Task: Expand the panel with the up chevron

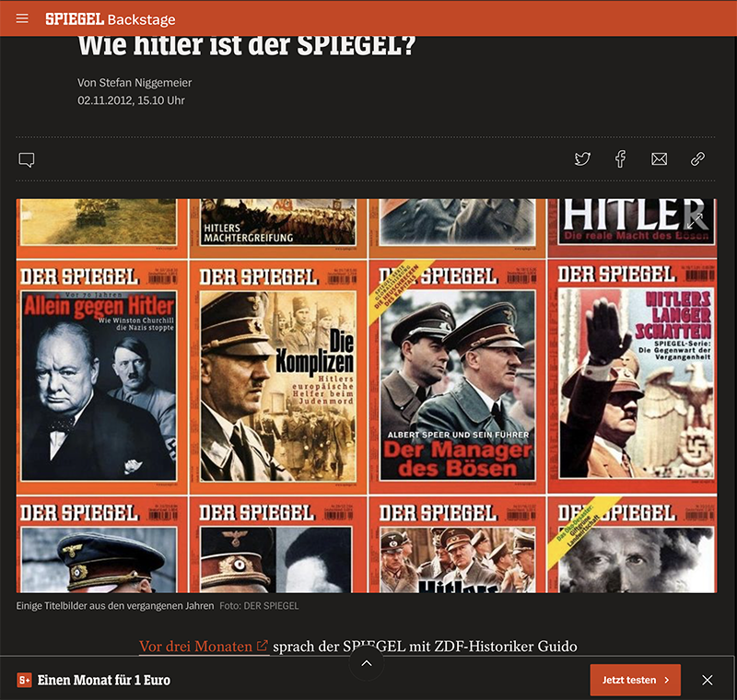Action: point(366,663)
